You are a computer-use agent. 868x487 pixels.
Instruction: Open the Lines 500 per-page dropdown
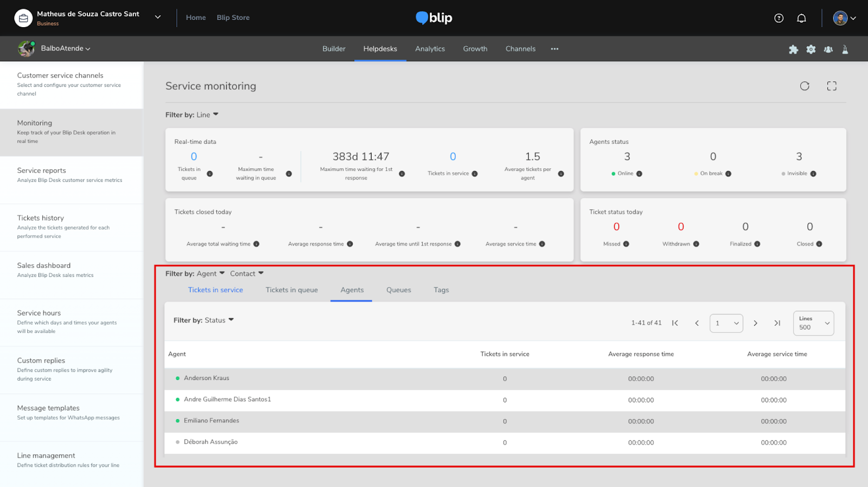pyautogui.click(x=813, y=323)
